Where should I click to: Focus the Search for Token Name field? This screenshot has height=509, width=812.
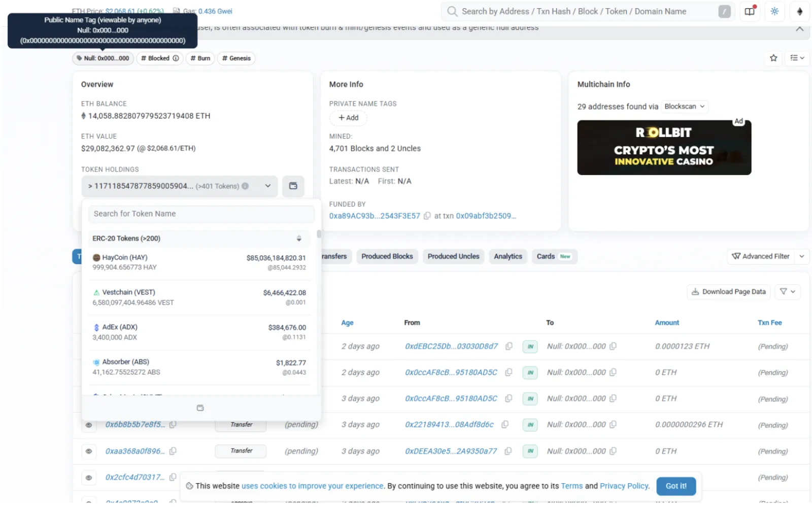click(x=201, y=214)
